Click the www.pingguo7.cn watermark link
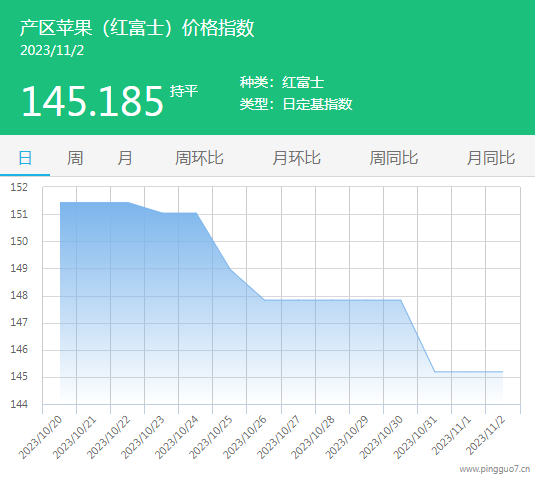Viewport: 535px width, 480px height. pyautogui.click(x=495, y=469)
